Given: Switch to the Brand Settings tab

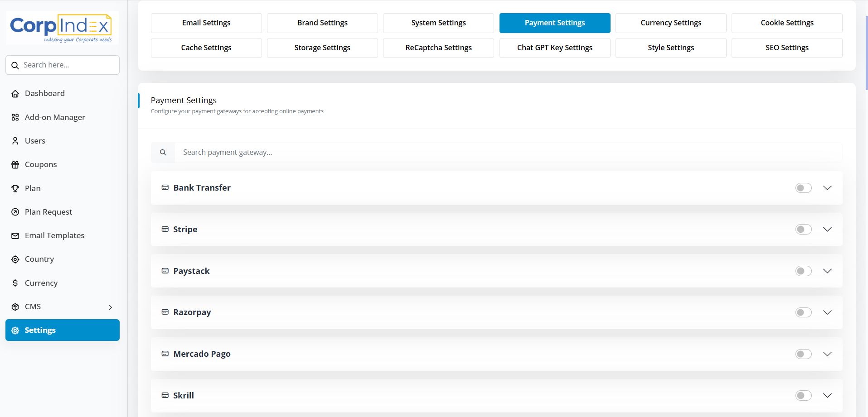Looking at the screenshot, I should tap(322, 23).
